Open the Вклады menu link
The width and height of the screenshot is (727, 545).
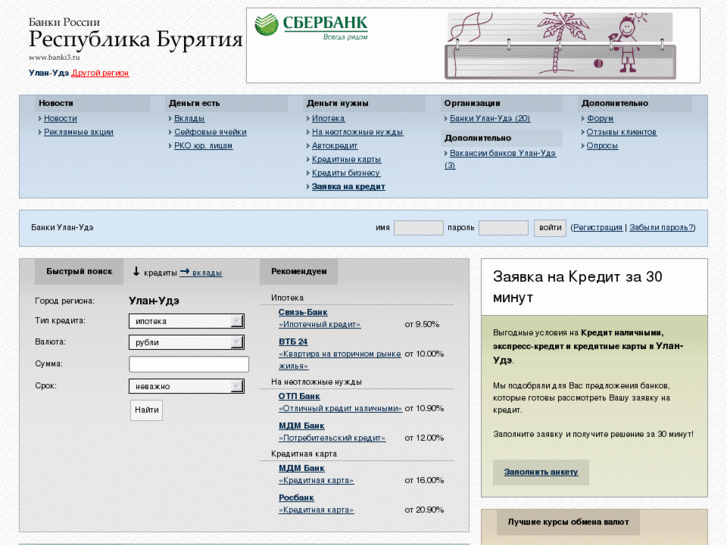point(189,118)
